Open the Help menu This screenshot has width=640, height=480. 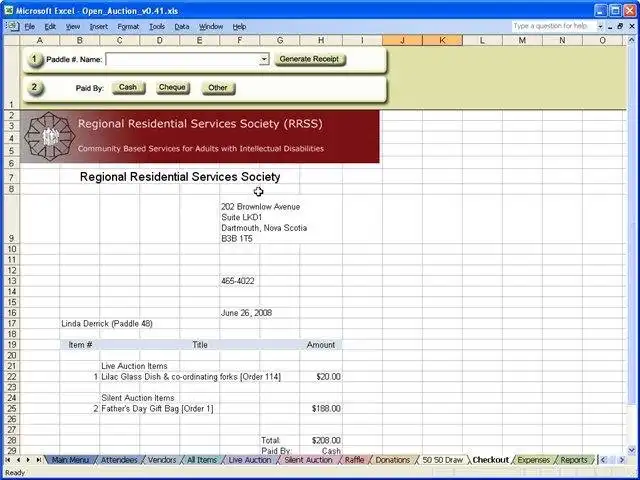(x=239, y=27)
